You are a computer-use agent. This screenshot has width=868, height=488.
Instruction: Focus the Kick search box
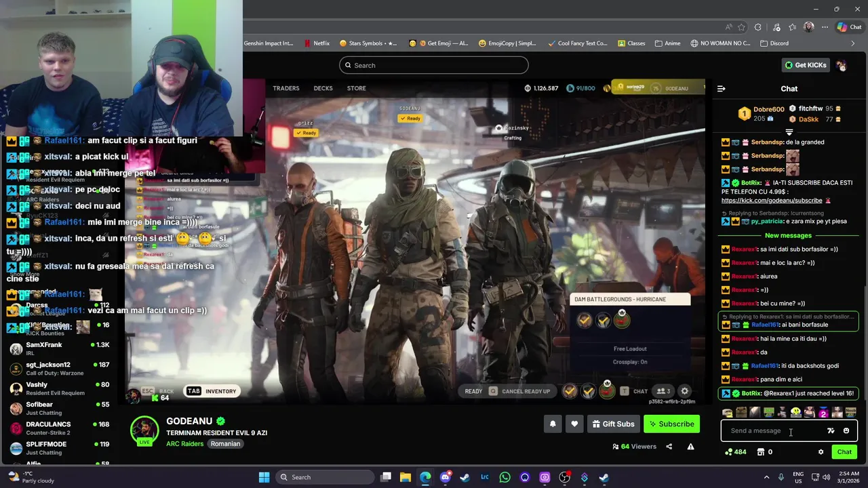(x=434, y=65)
